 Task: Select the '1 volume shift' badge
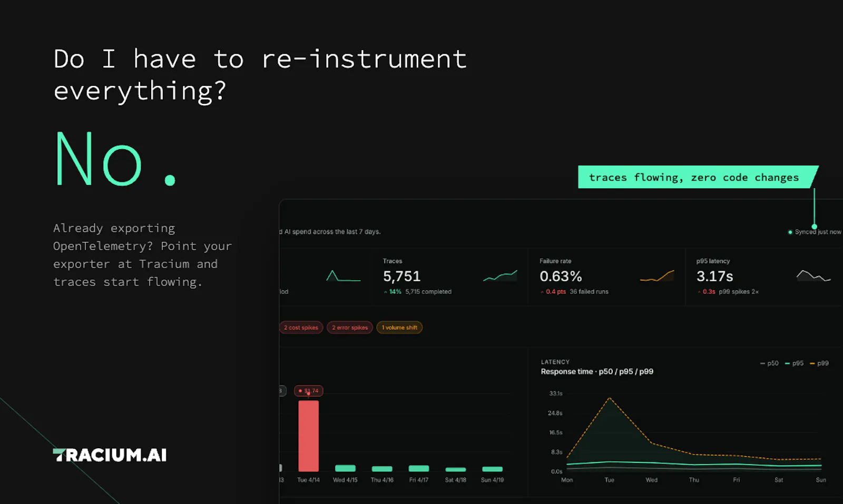click(x=399, y=328)
